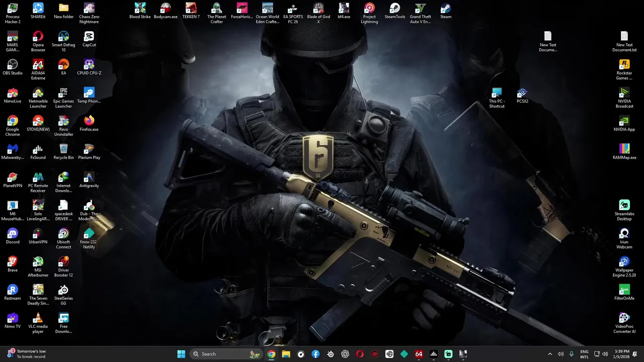
Task: Open Grand Theft Auto V shortcut
Action: 420,13
